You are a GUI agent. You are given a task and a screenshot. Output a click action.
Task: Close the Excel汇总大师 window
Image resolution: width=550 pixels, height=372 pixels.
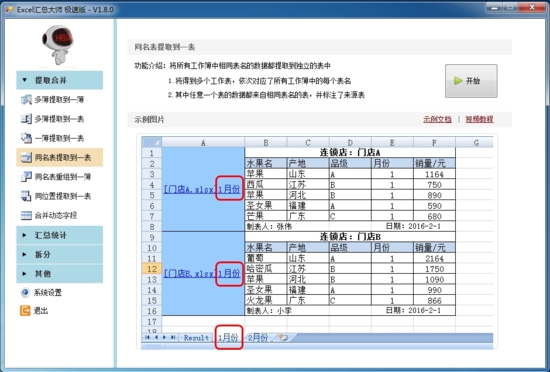point(532,7)
